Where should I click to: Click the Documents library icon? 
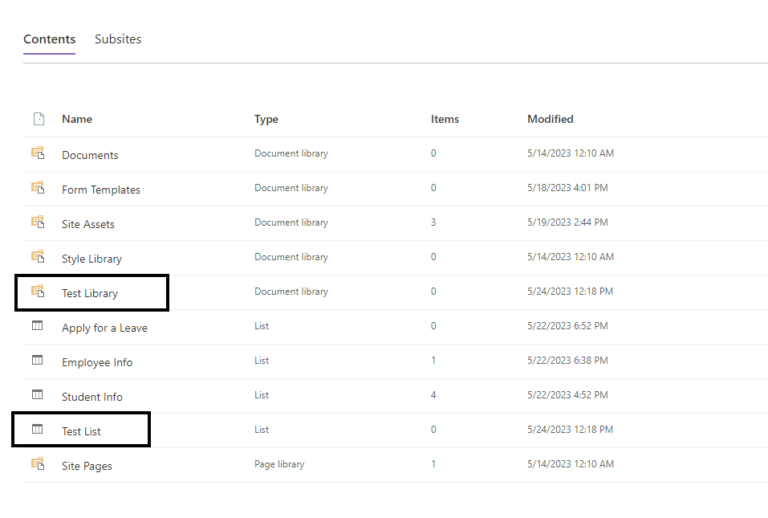[x=38, y=154]
